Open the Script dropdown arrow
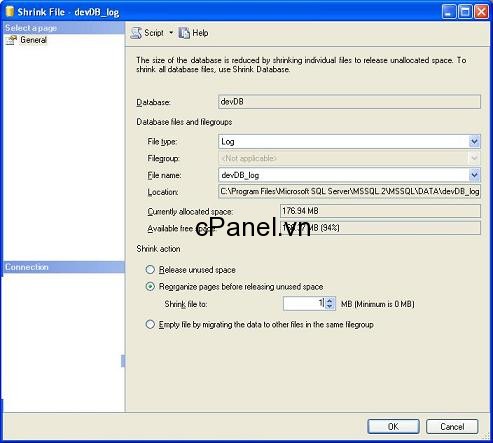Image resolution: width=493 pixels, height=443 pixels. (x=171, y=33)
